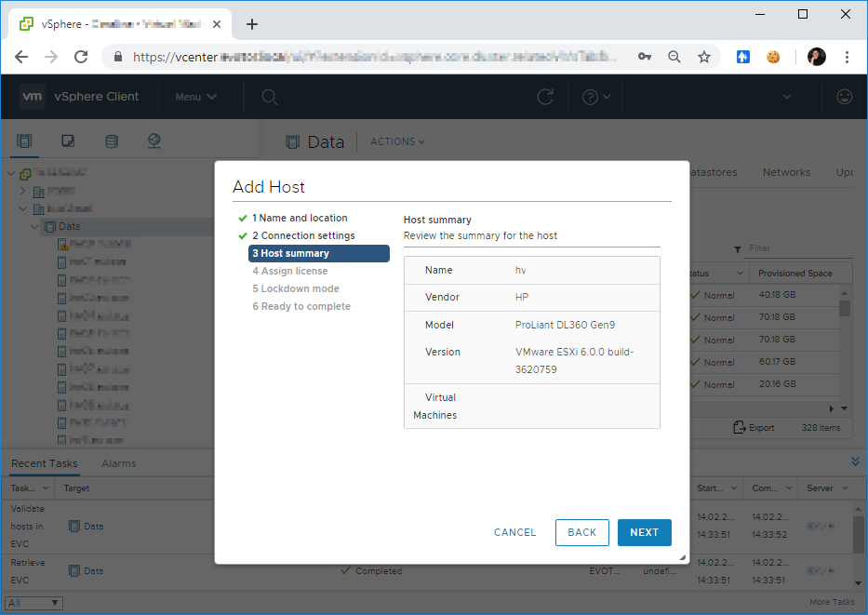Go back in the browser
Screen dimensions: 868x615
point(21,57)
